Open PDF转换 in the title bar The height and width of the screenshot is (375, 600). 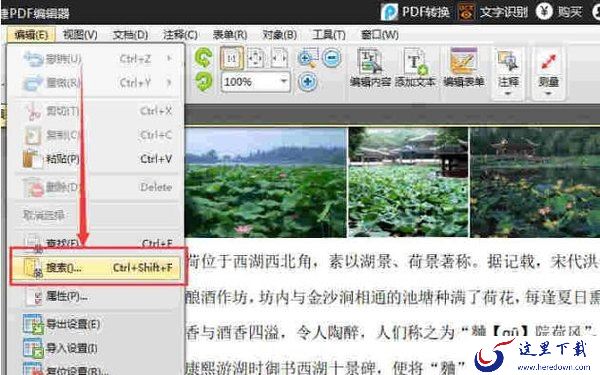coord(416,12)
